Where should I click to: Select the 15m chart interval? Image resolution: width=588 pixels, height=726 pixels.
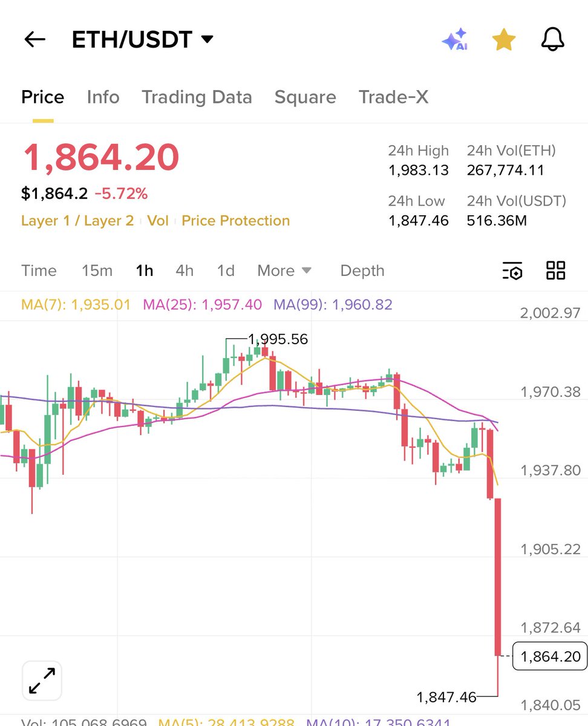(97, 270)
